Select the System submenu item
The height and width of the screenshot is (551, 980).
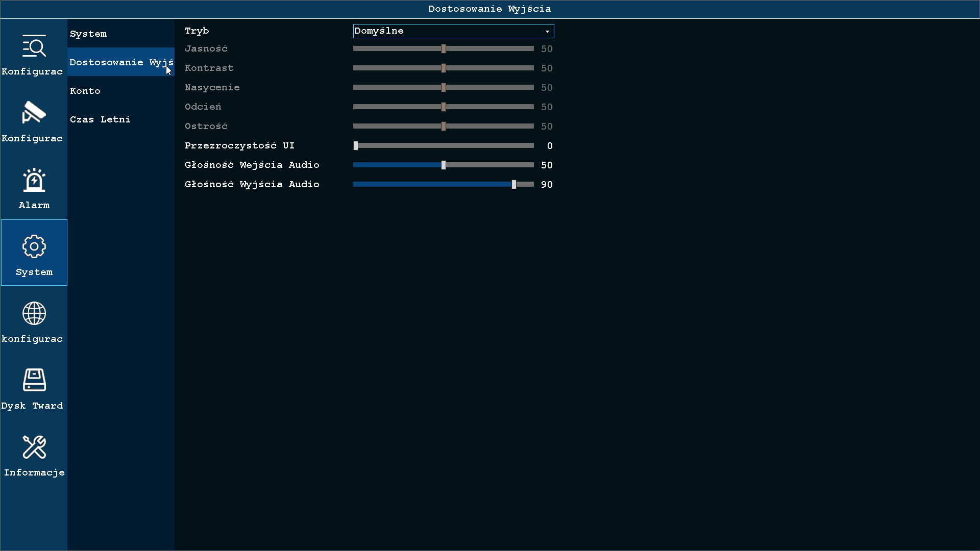pyautogui.click(x=121, y=34)
